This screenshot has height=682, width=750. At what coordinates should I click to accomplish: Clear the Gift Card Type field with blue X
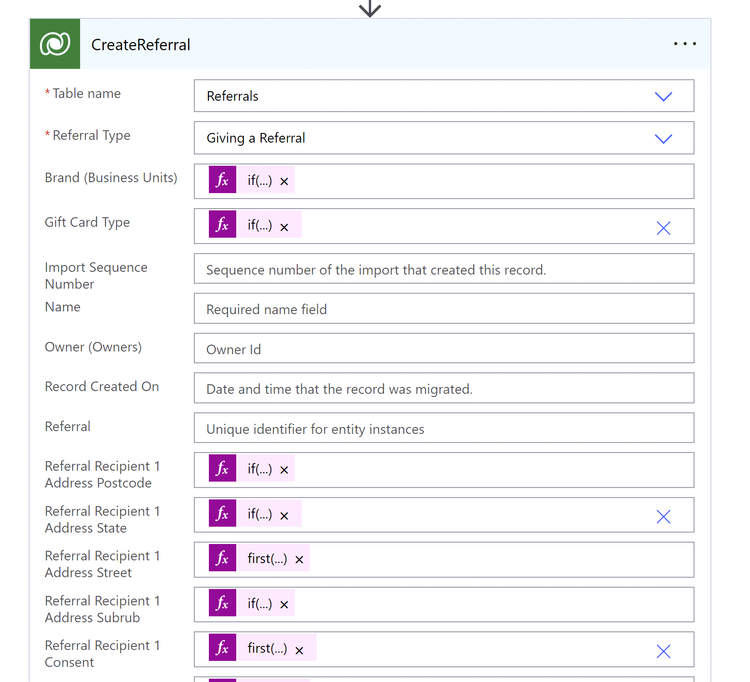point(663,228)
